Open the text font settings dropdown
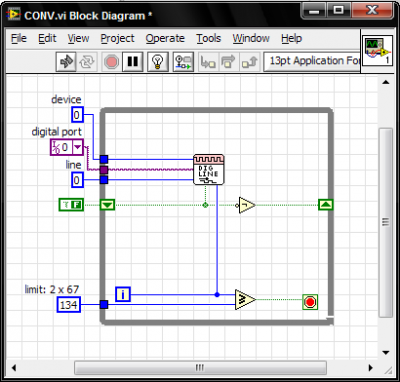Viewport: 400px width, 382px height. coord(312,61)
